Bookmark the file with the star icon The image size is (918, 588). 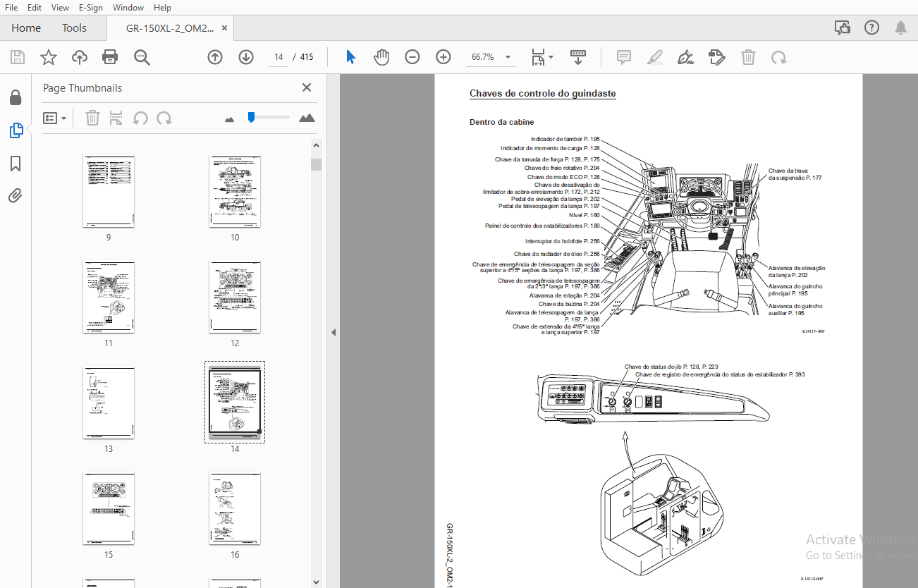click(49, 57)
